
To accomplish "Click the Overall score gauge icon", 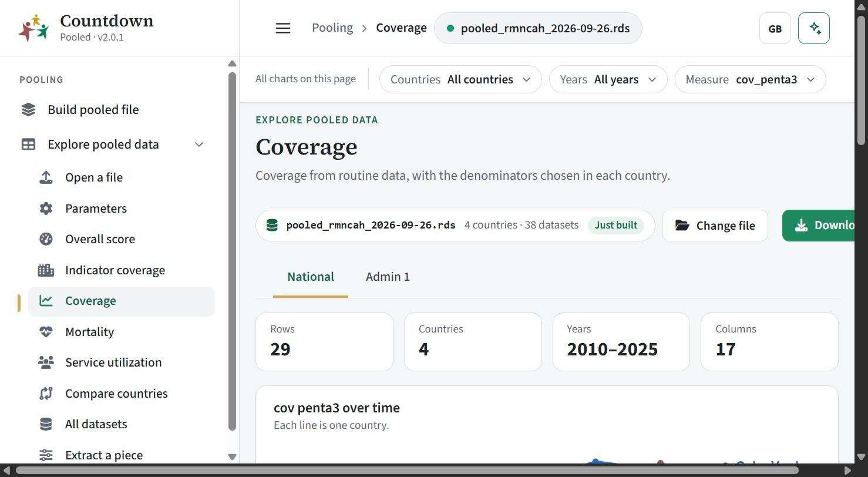I will [x=46, y=239].
